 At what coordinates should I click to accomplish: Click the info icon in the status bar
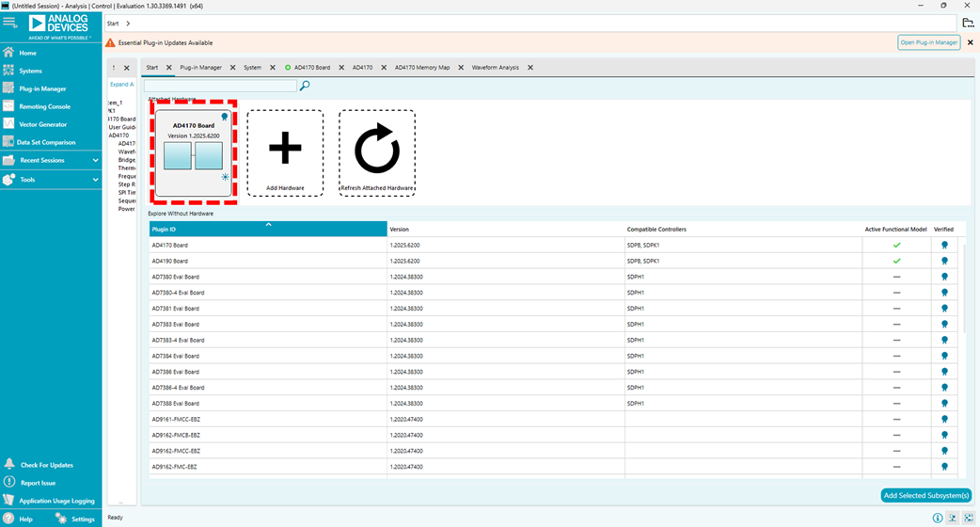click(x=938, y=518)
